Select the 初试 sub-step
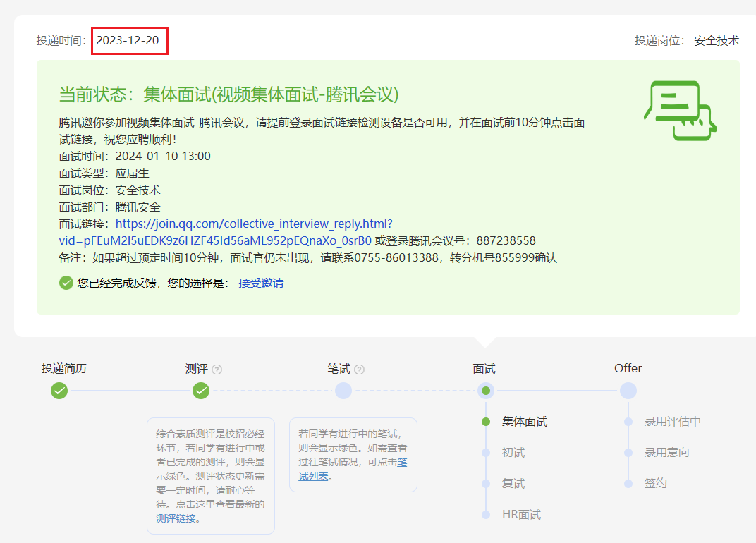Screen dimensions: 756x543 coord(513,452)
